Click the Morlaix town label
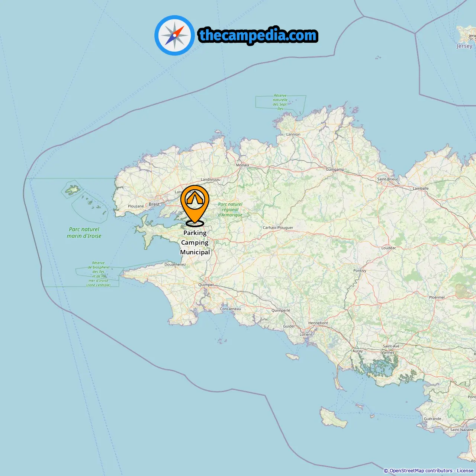Viewport: 476px width, 476px height. tap(242, 165)
